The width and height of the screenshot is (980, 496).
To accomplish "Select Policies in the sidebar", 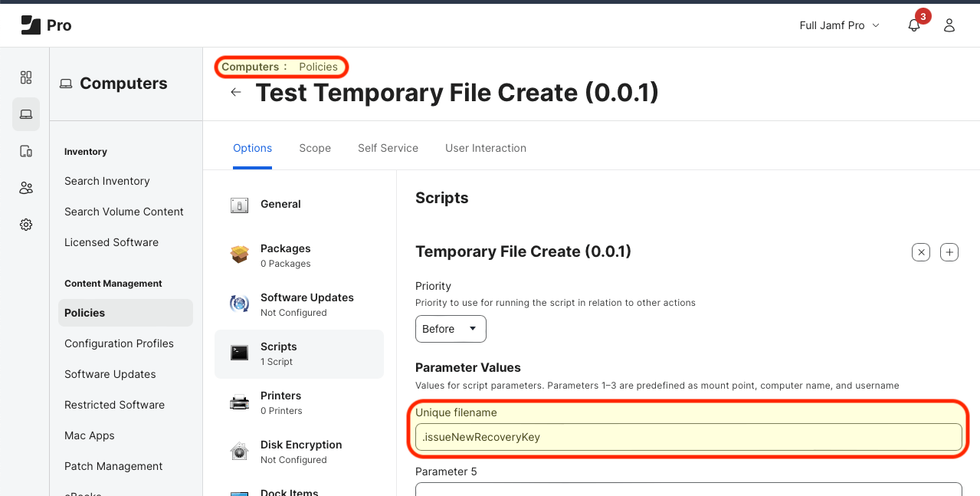I will 126,313.
